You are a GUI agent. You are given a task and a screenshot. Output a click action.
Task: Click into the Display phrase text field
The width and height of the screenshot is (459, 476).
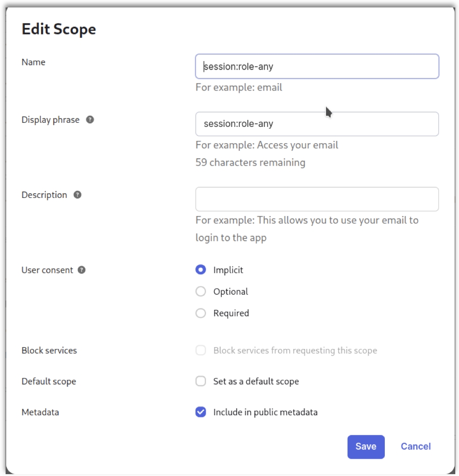click(x=317, y=124)
